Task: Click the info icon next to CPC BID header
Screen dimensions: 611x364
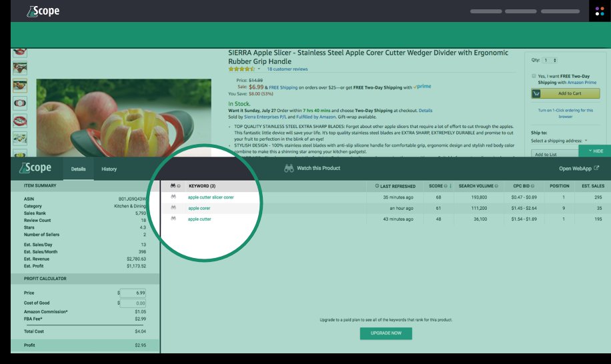Action: 532,186
